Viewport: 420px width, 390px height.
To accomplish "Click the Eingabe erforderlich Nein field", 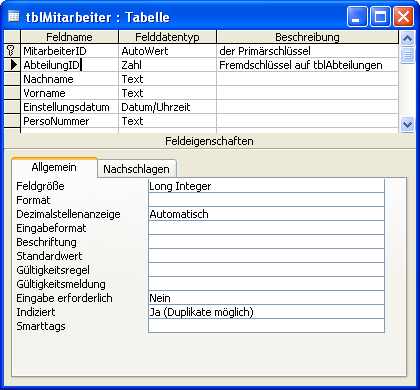I will (x=266, y=298).
